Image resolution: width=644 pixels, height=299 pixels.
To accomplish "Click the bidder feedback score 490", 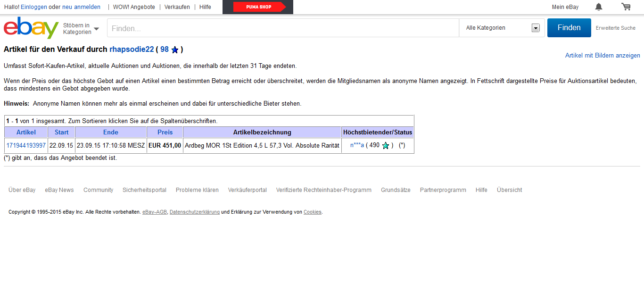I will click(374, 145).
